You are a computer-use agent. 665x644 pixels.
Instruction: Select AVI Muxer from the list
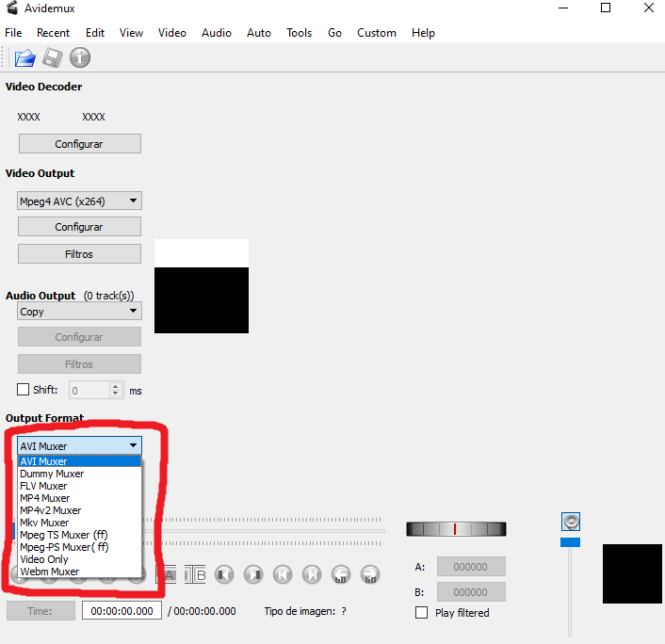coord(79,461)
